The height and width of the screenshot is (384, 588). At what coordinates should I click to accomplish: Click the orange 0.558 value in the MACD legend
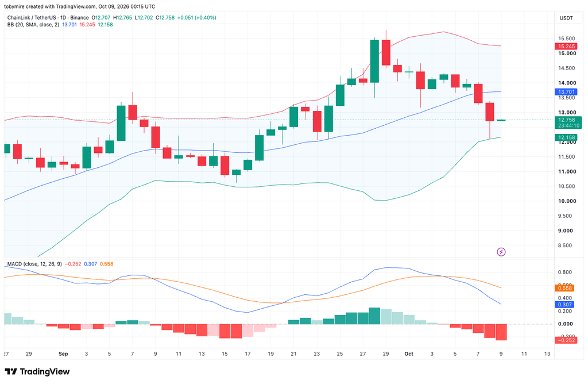pyautogui.click(x=106, y=264)
